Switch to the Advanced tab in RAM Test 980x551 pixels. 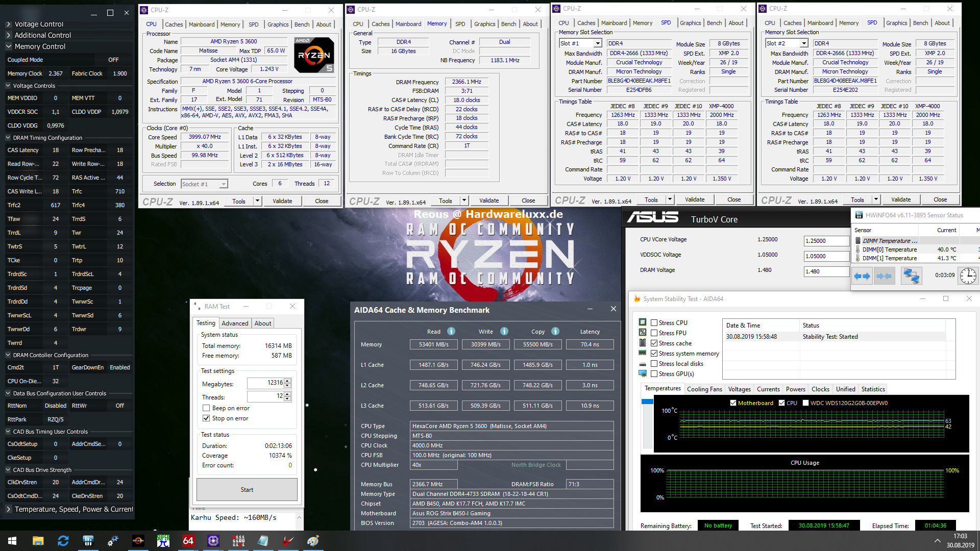point(235,323)
